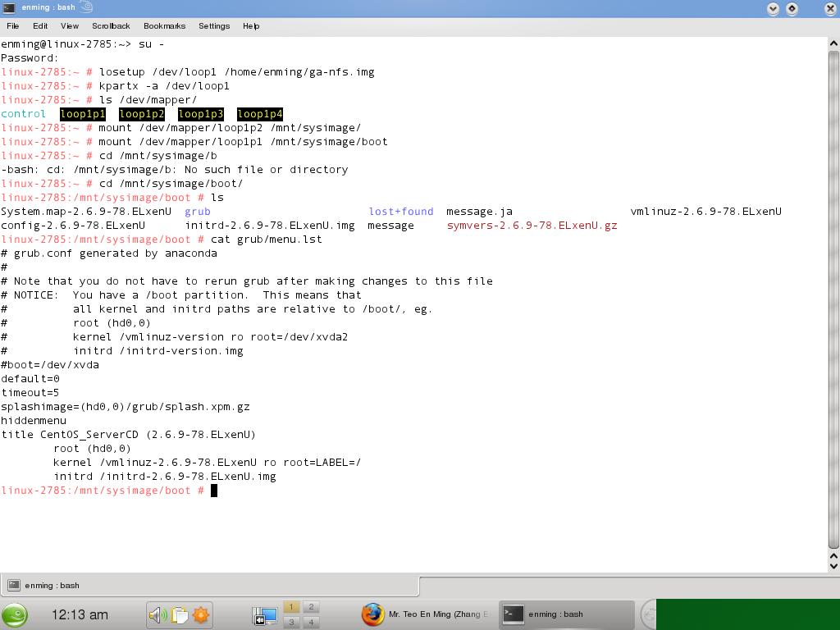Switch to virtual desktop 1

tap(291, 607)
